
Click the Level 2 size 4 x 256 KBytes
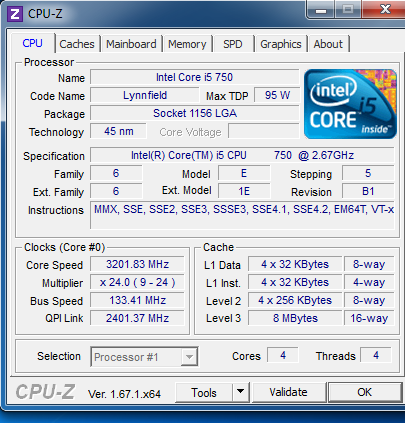(x=295, y=300)
